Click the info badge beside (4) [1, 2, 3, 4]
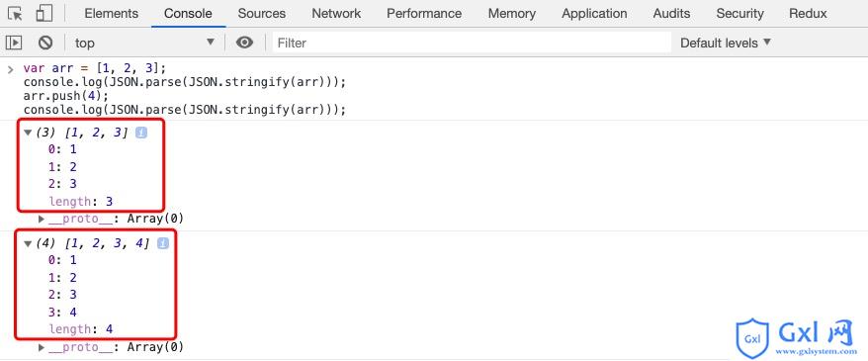 tap(163, 243)
